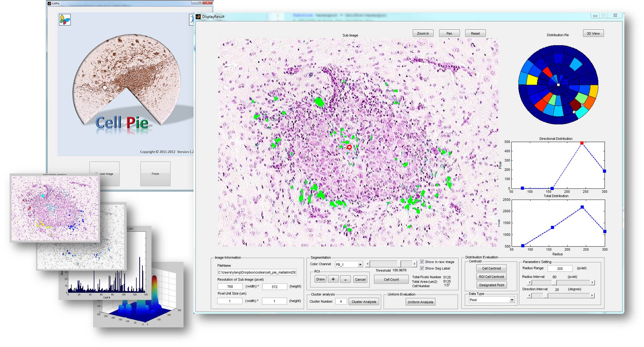Close the DisplayResult window
Viewport: 644px width, 347px height.
tap(615, 15)
